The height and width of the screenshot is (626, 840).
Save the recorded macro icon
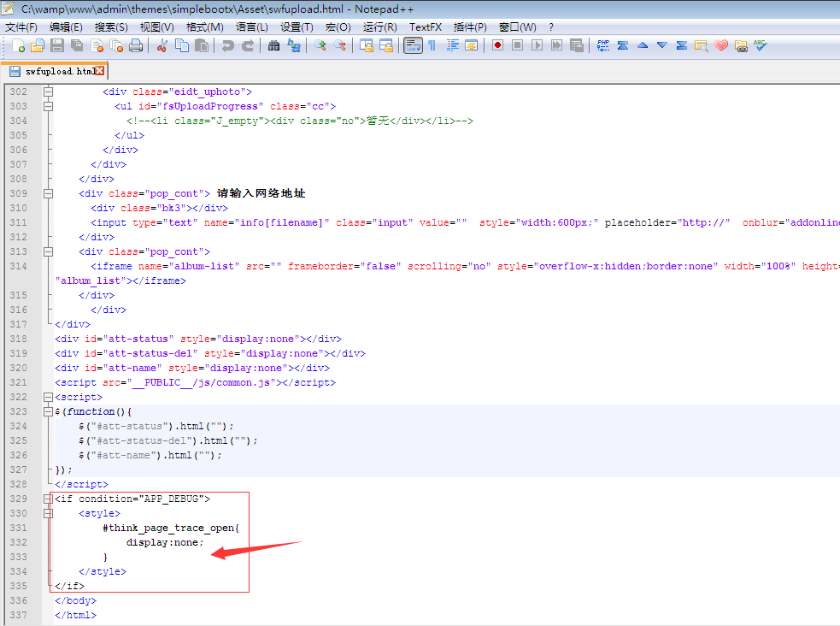pos(577,45)
